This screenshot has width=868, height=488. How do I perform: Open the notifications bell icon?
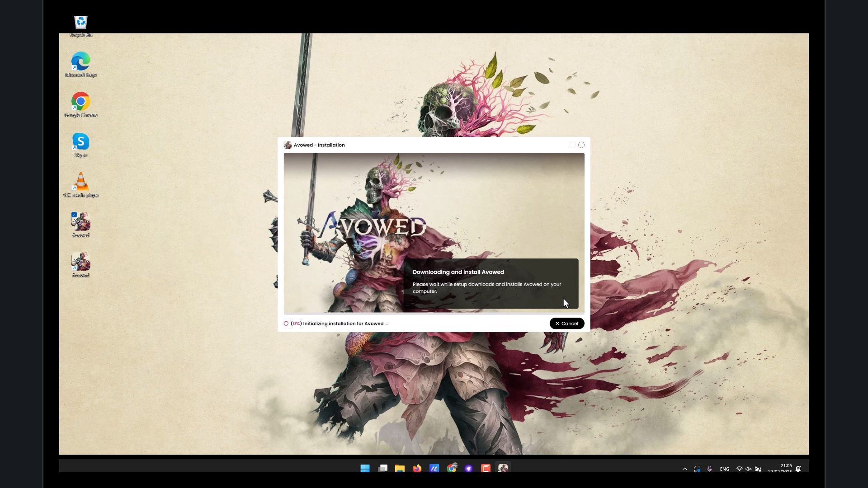point(798,469)
